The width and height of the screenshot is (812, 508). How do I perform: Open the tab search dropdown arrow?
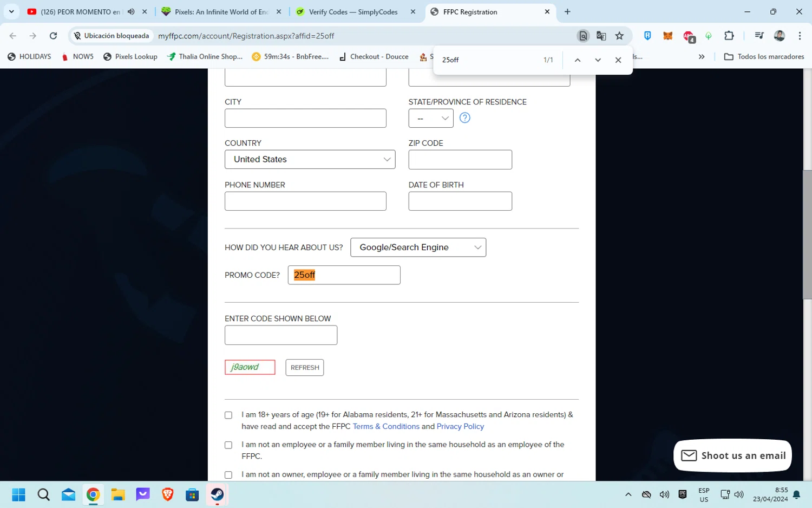[x=11, y=11]
